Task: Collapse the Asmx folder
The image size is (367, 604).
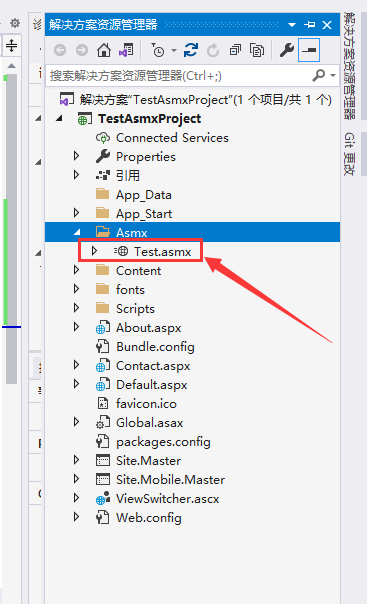Action: pyautogui.click(x=77, y=232)
